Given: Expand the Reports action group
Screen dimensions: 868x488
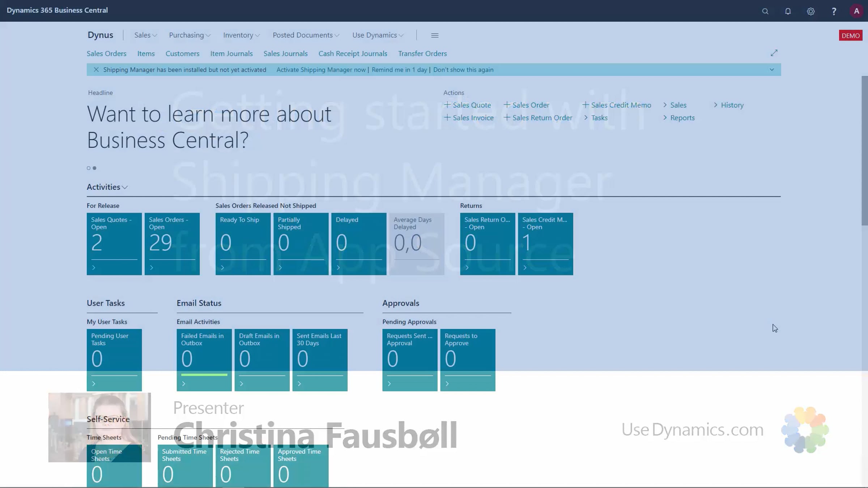Looking at the screenshot, I should 678,118.
